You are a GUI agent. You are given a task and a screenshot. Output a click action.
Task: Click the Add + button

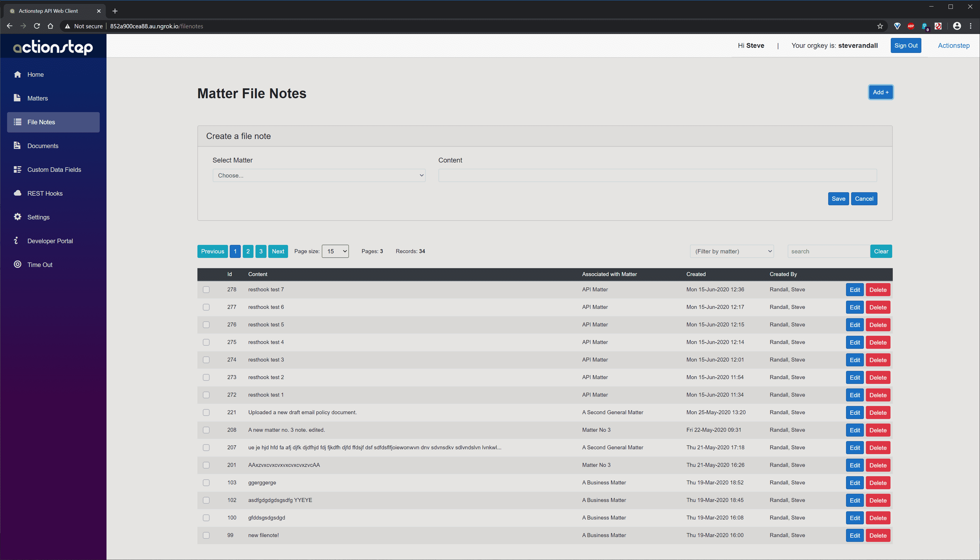pyautogui.click(x=880, y=92)
